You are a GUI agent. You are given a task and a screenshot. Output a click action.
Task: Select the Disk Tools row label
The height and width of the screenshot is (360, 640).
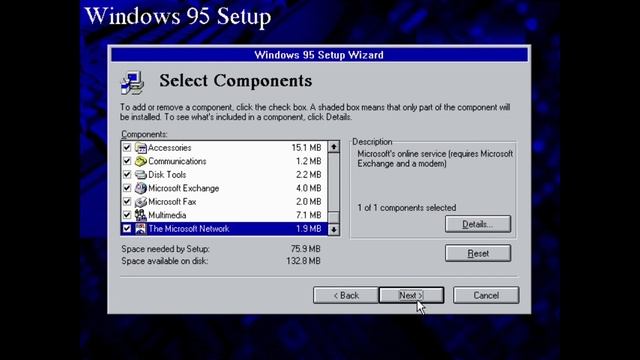tap(167, 175)
